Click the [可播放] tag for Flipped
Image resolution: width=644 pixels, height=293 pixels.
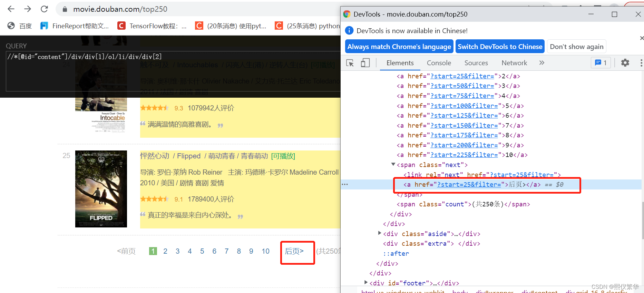(283, 156)
